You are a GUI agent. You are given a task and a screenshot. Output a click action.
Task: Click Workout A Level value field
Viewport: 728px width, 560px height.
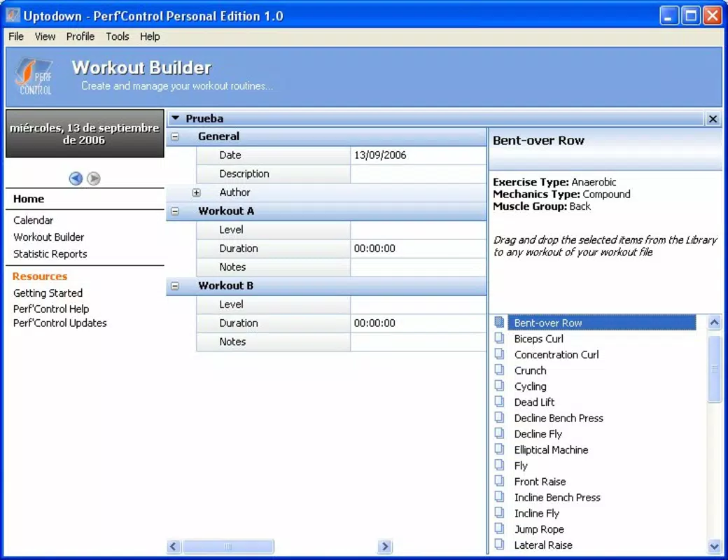tap(419, 230)
